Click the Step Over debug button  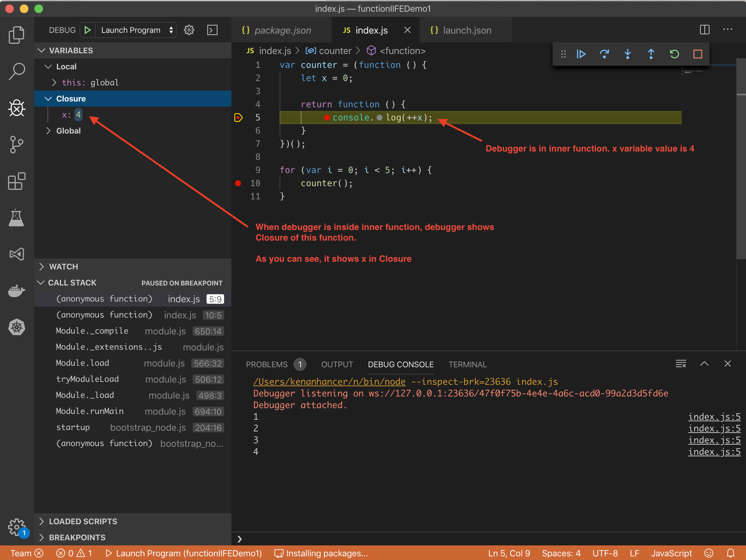click(x=604, y=54)
